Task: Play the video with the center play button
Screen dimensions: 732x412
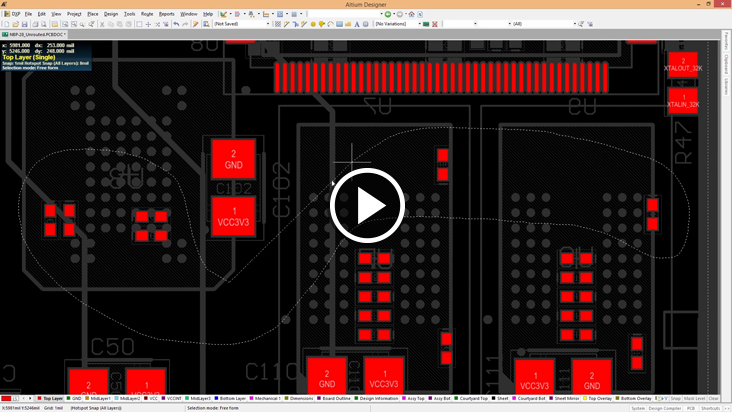Action: (366, 206)
